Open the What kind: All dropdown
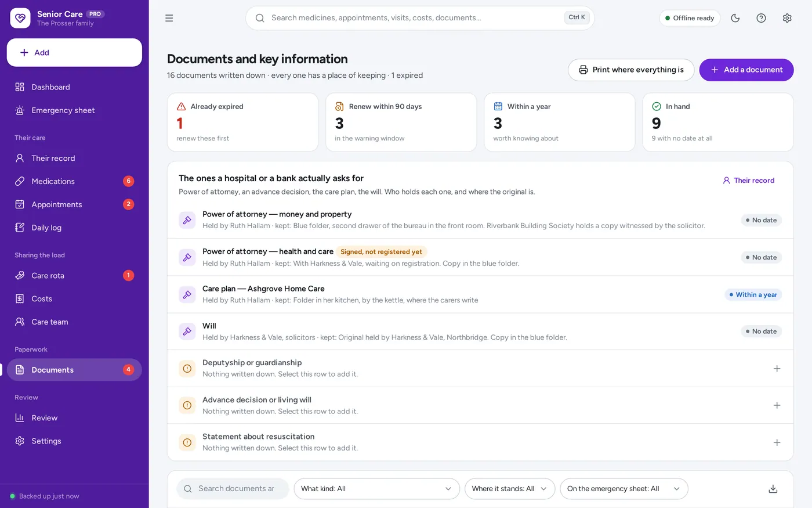Screen dimensions: 812x508 (376, 489)
